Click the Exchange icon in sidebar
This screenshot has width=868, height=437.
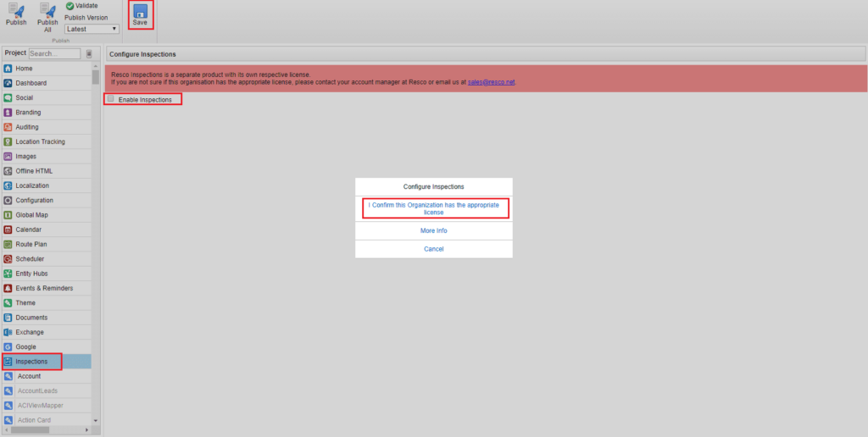[x=8, y=332]
